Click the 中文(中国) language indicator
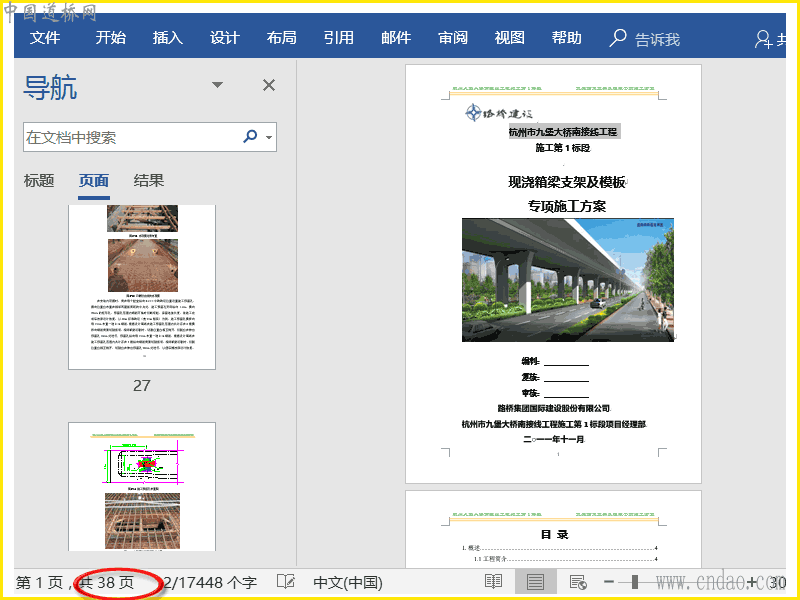Screen dimensions: 800x600 pyautogui.click(x=348, y=582)
